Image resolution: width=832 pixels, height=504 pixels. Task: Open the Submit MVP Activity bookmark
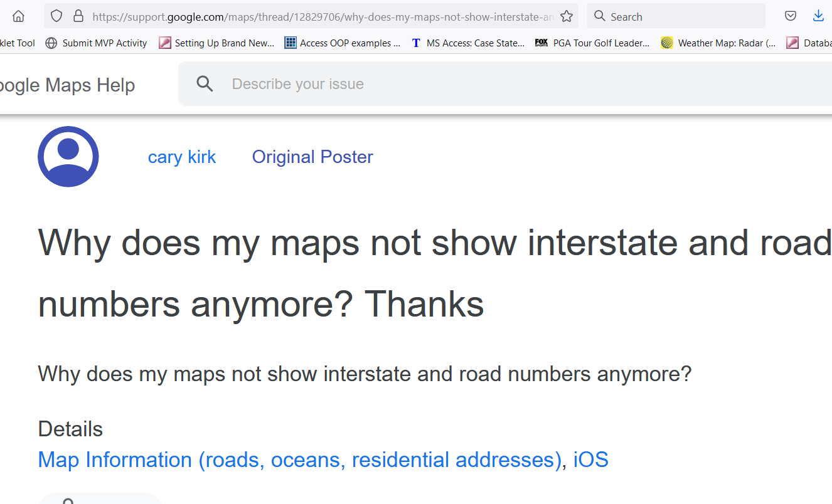[x=97, y=43]
